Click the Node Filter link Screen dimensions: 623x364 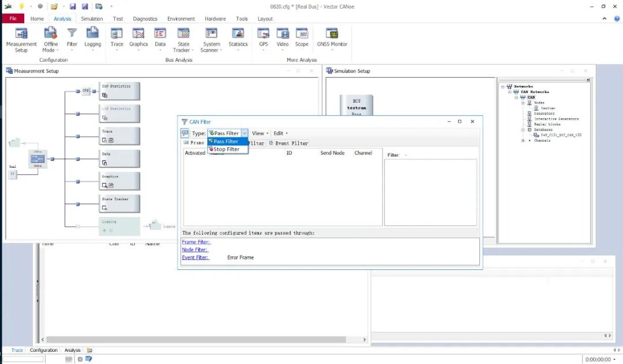196,250
